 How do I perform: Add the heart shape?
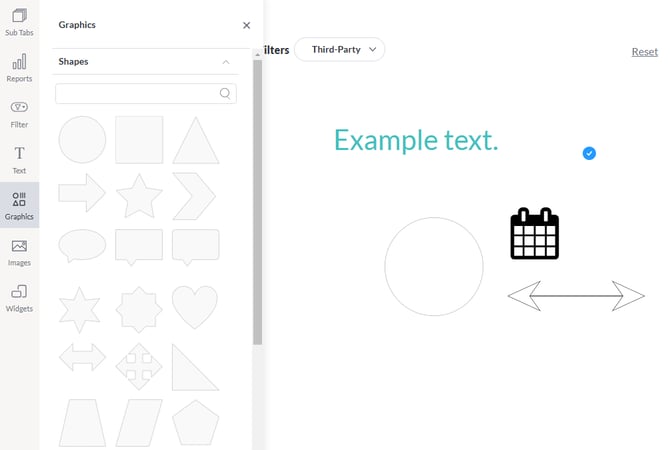pyautogui.click(x=195, y=307)
